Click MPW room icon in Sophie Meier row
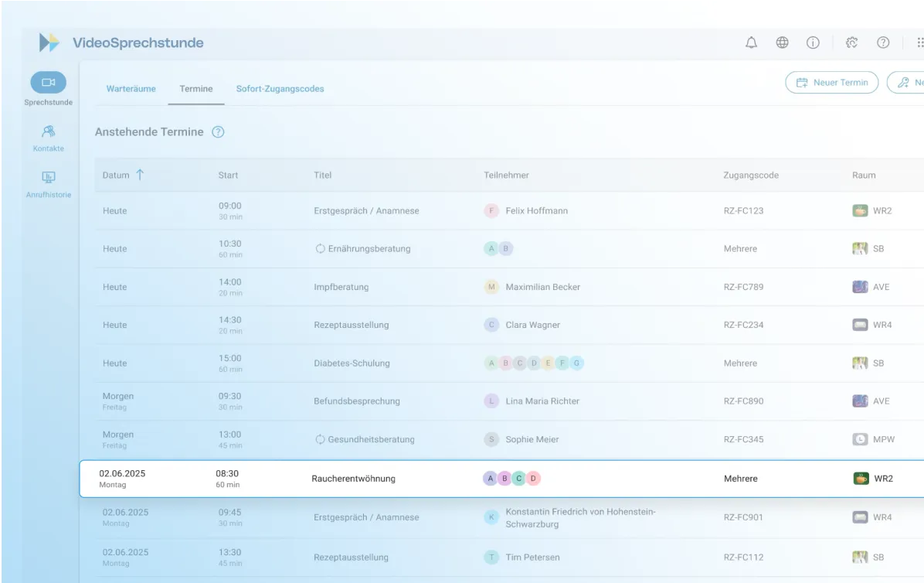The height and width of the screenshot is (583, 924). point(860,439)
